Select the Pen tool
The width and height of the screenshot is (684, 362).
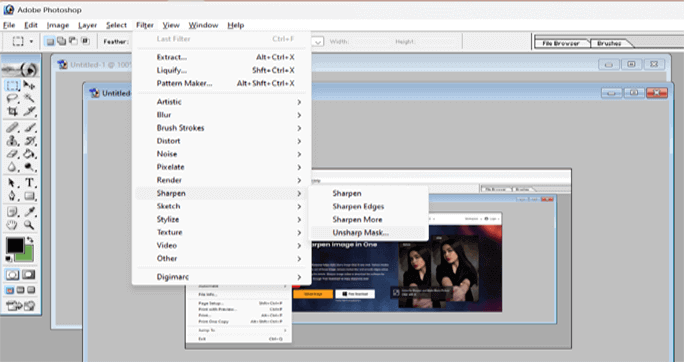(13, 196)
